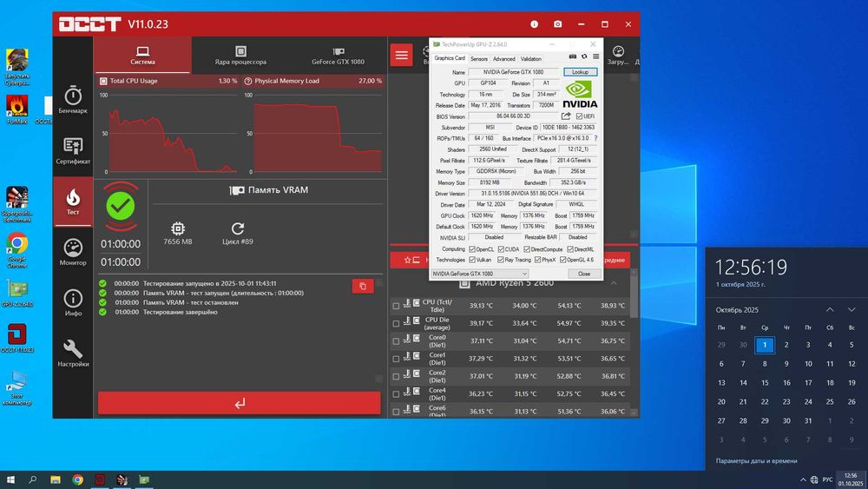Open the red hamburger menu in OCCT

(401, 55)
